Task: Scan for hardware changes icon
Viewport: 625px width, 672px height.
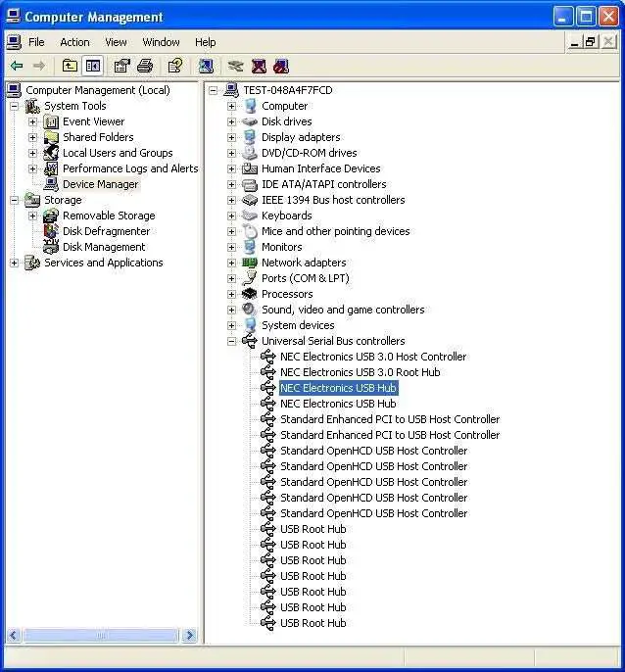Action: click(206, 66)
